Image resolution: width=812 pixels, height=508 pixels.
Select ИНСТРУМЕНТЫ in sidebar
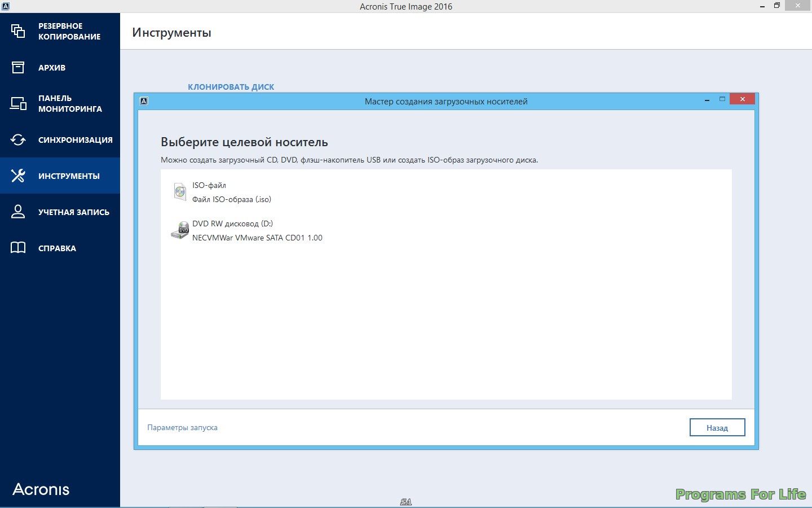(x=60, y=176)
